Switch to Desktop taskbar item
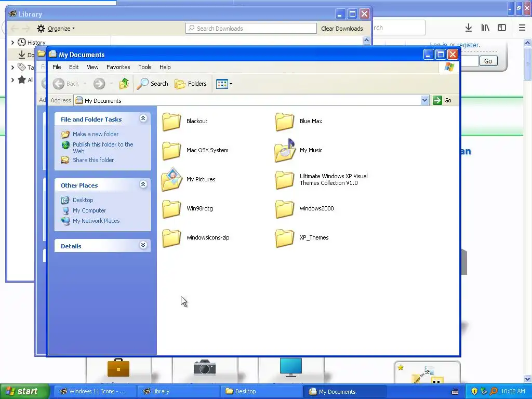The image size is (532, 399). [260, 392]
